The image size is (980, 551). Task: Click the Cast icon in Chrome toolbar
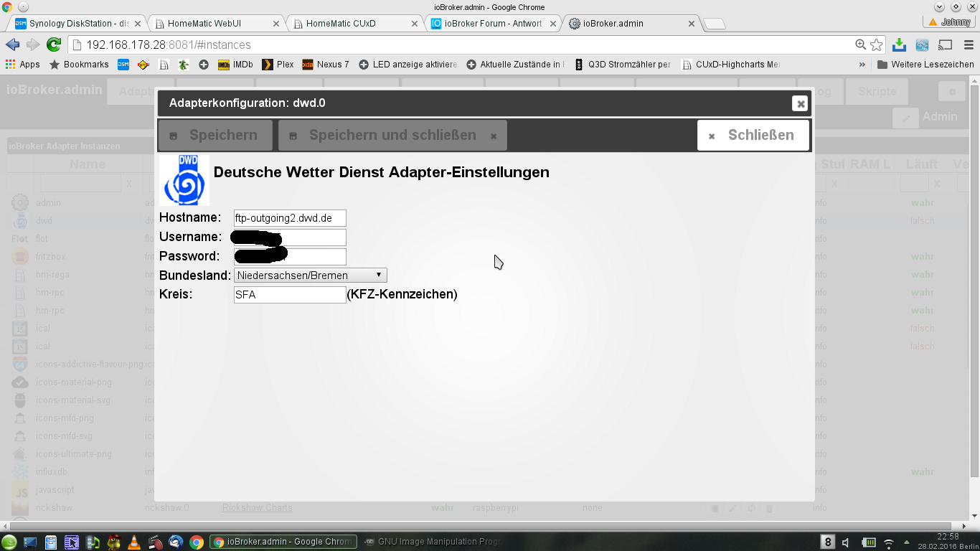946,44
